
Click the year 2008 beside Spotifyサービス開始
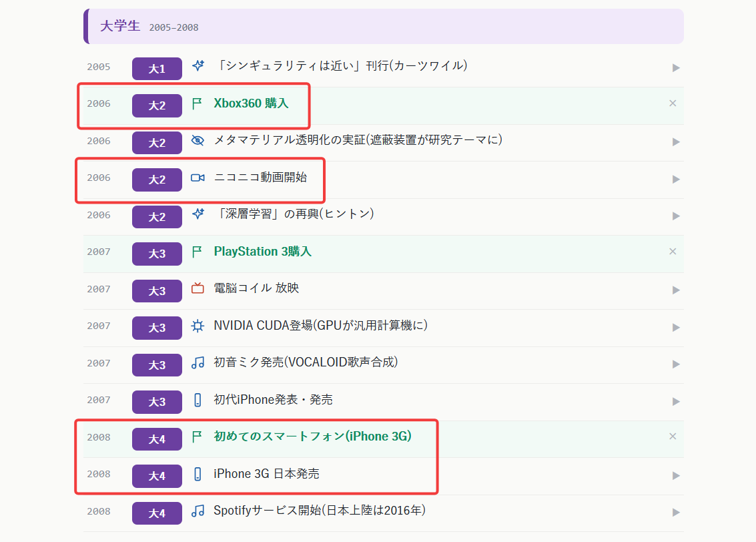point(99,511)
